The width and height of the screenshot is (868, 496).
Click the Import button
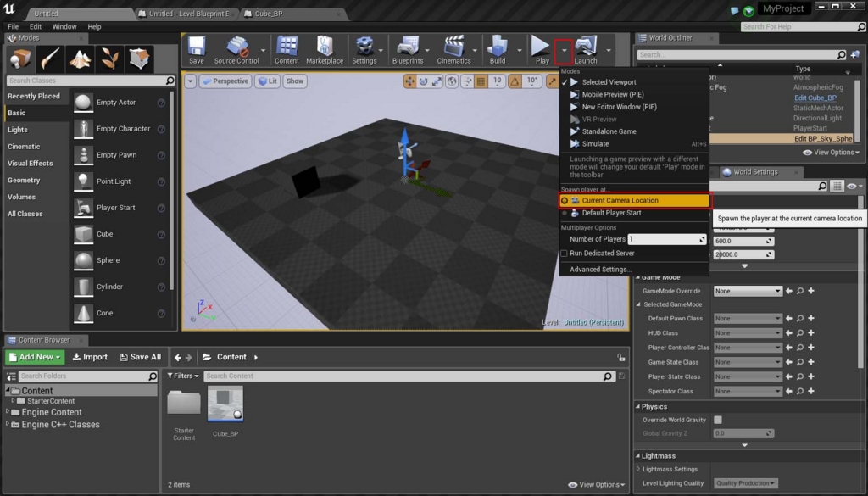pyautogui.click(x=90, y=357)
